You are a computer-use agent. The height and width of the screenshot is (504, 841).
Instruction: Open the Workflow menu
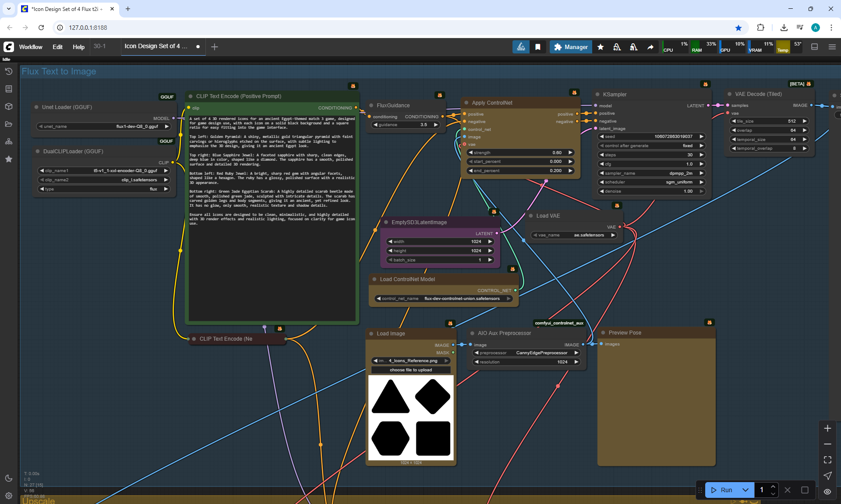(31, 47)
